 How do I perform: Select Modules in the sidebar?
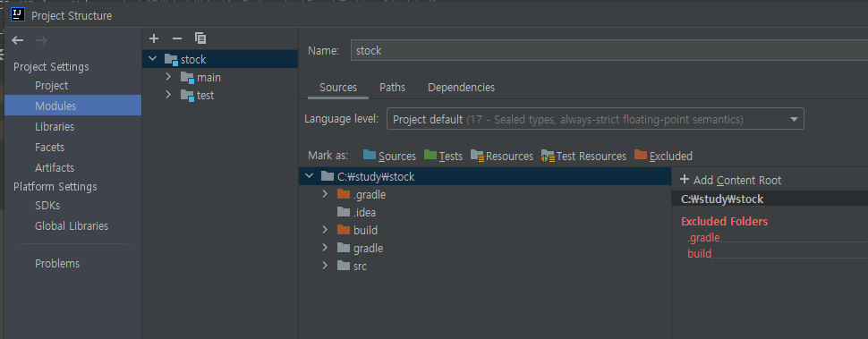(73, 106)
